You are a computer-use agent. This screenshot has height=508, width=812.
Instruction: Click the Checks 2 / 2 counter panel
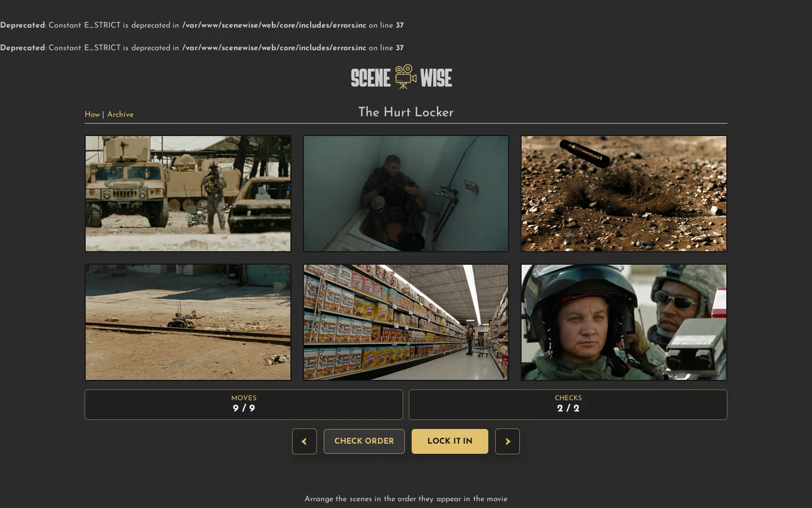pyautogui.click(x=568, y=405)
